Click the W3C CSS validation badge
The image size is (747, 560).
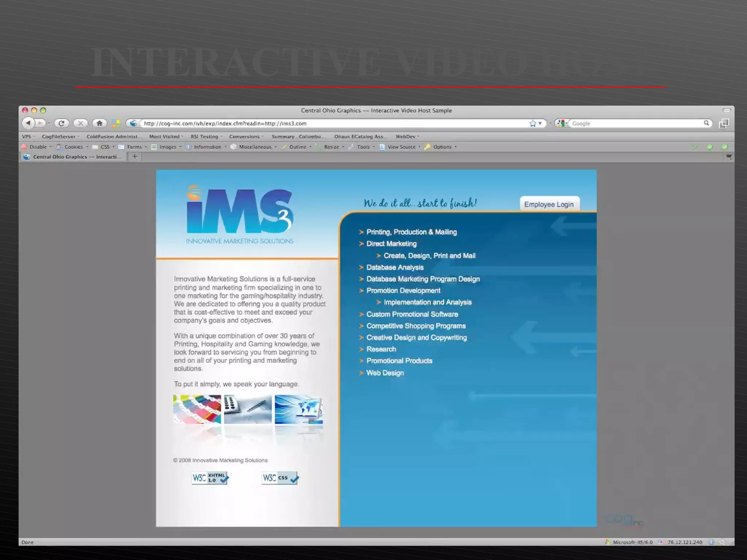(280, 478)
